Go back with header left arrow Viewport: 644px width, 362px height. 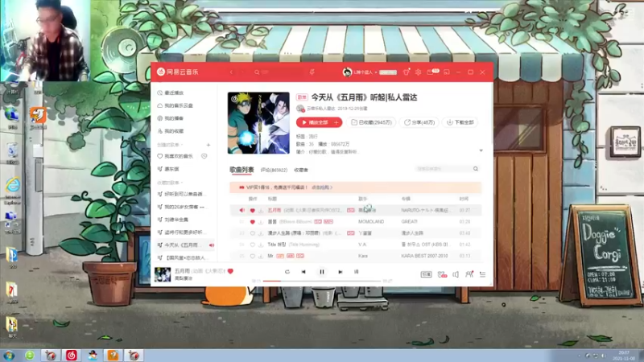[231, 72]
